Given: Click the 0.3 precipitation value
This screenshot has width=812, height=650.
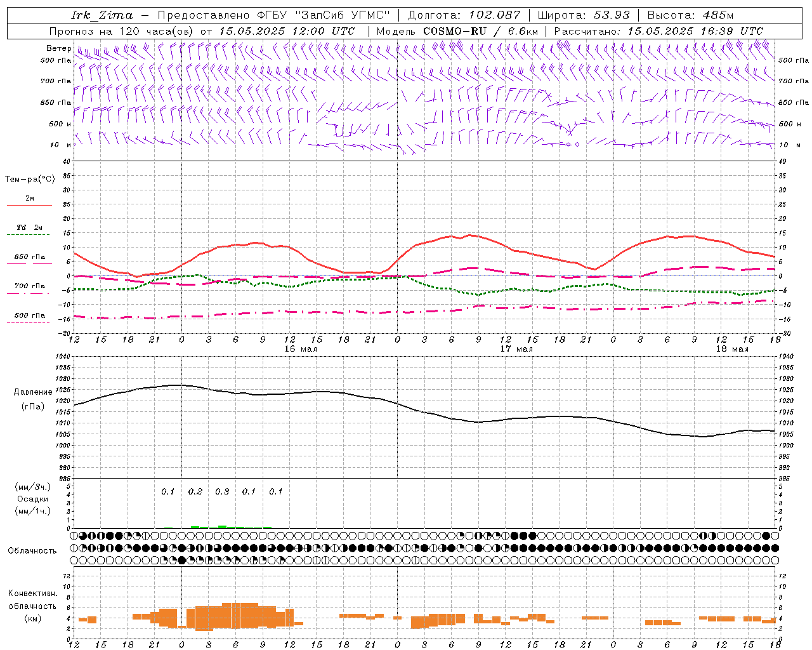Looking at the screenshot, I should [222, 492].
